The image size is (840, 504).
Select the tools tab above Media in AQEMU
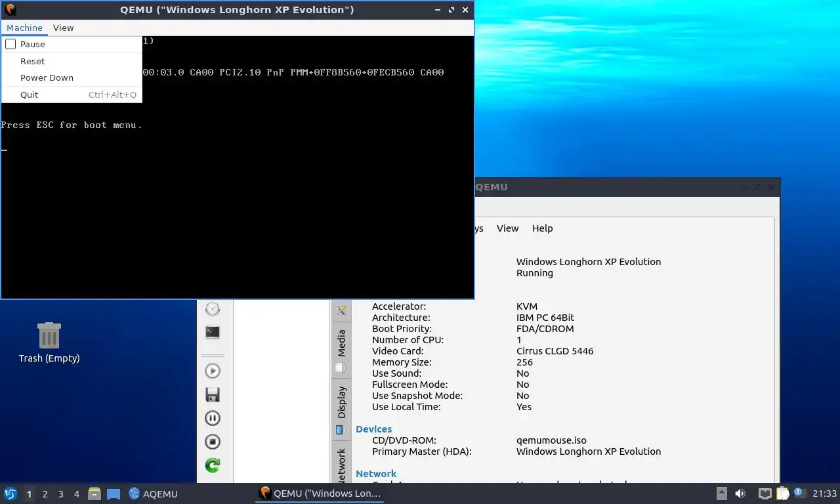(x=341, y=310)
